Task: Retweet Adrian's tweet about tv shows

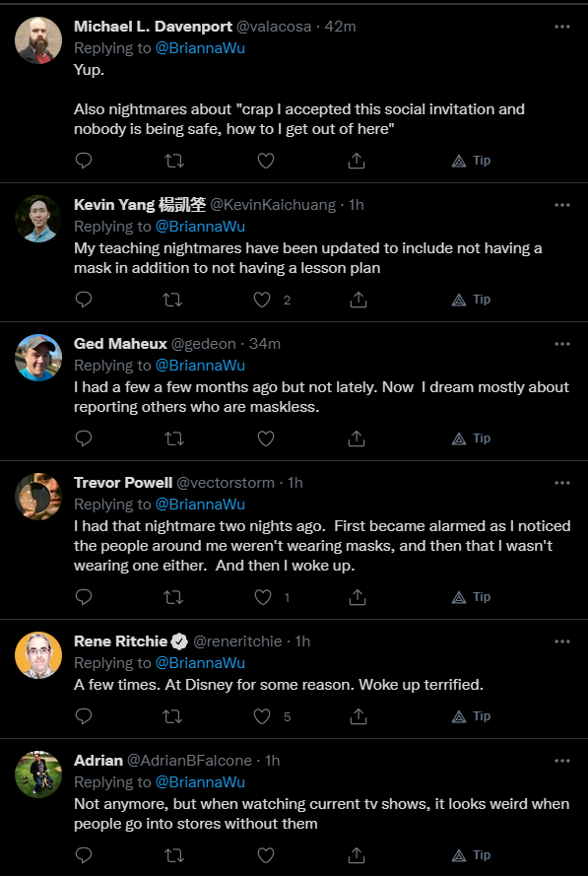Action: pos(174,855)
